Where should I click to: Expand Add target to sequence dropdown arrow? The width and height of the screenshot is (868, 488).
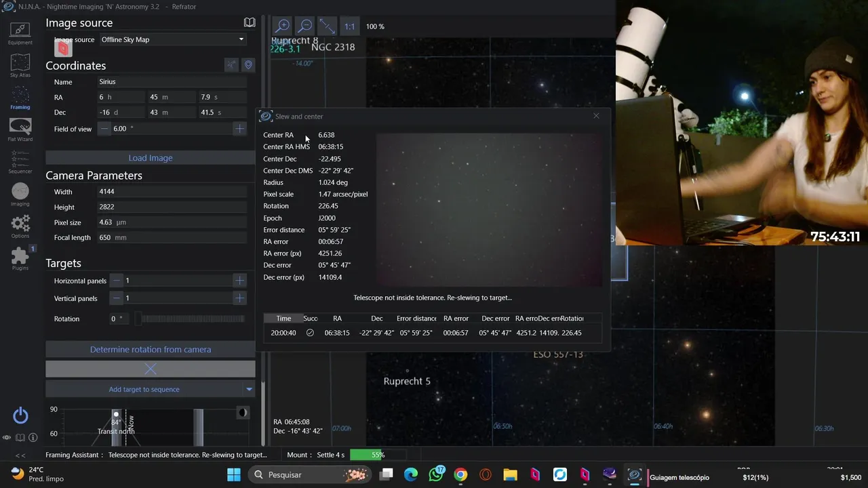coord(249,389)
